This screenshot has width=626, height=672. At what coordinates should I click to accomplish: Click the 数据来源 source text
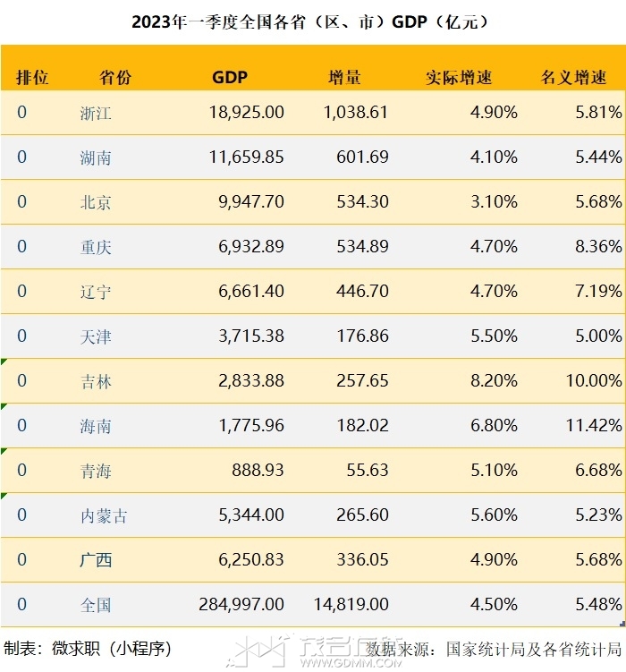pos(494,649)
